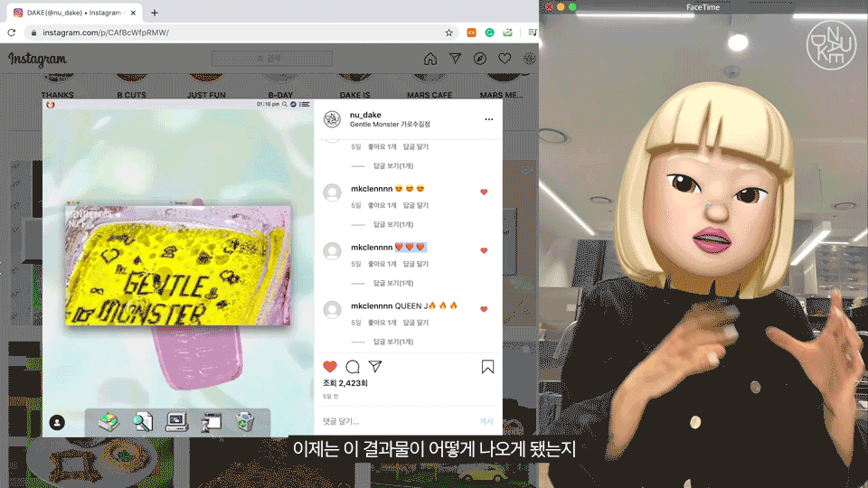The image size is (868, 488).
Task: Click nu_dake profile picture in post header
Action: [x=332, y=119]
